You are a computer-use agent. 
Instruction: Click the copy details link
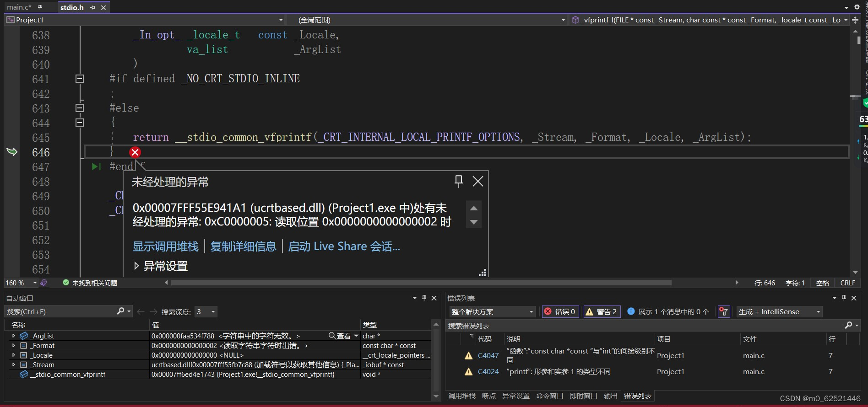click(243, 246)
